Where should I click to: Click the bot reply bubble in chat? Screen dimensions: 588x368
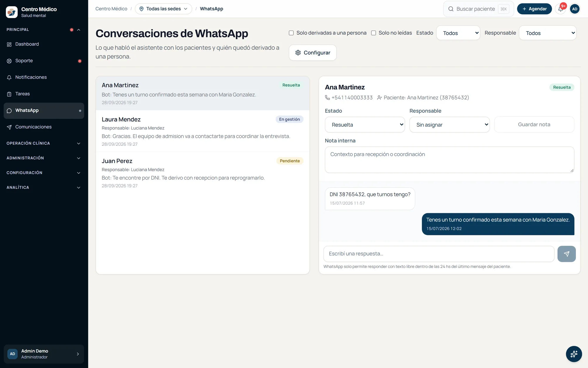point(498,224)
